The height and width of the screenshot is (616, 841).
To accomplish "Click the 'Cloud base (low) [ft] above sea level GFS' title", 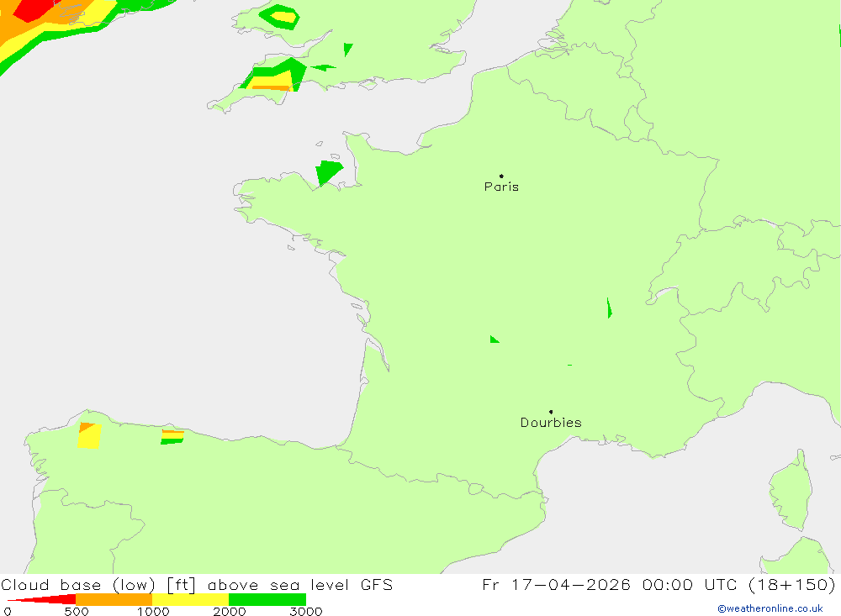I will pos(197,584).
